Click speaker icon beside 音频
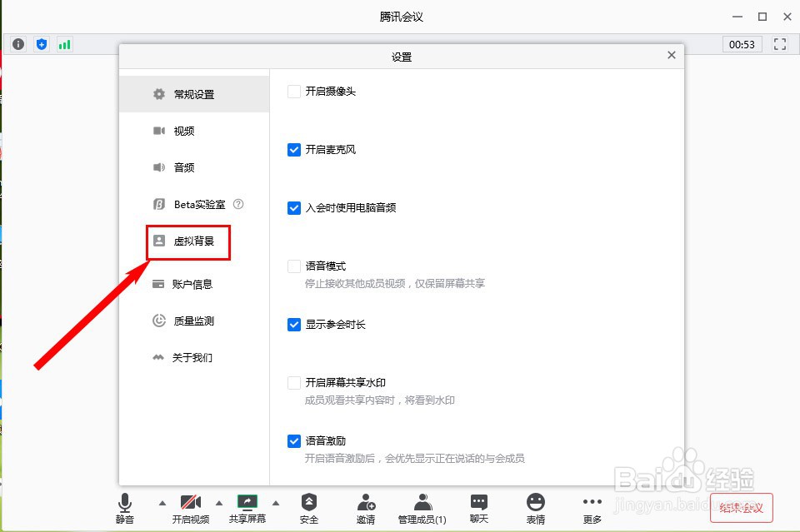The width and height of the screenshot is (800, 532). (159, 167)
